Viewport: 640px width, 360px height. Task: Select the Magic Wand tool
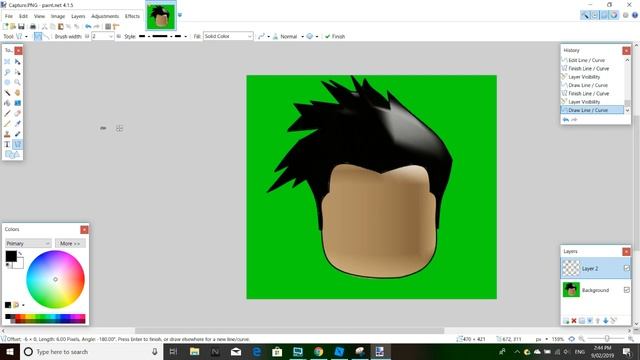pos(7,93)
